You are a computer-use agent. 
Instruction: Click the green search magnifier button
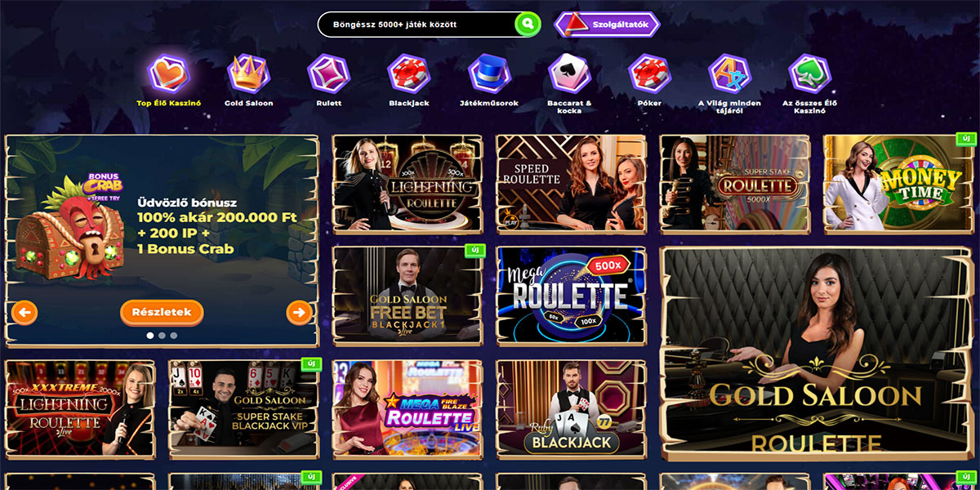[528, 24]
